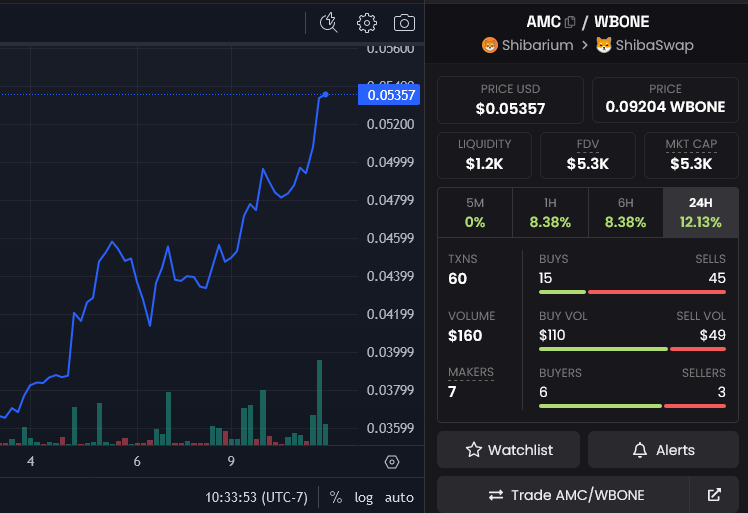Click the MKT CAP $5.3K box
The width and height of the screenshot is (748, 513).
691,155
